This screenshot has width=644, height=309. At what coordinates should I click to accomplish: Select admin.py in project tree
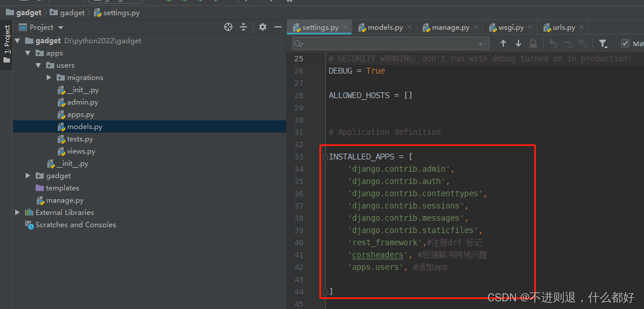pos(82,102)
